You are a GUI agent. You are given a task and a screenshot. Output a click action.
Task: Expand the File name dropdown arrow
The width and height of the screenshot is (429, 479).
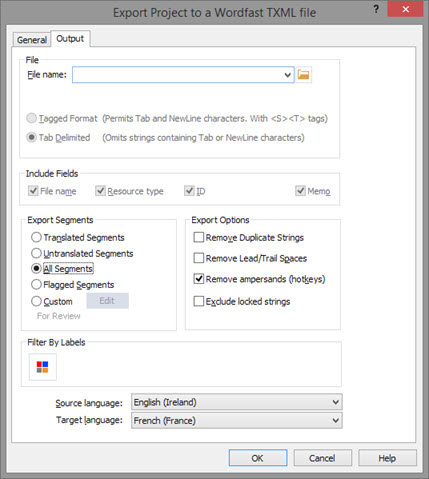pos(288,75)
